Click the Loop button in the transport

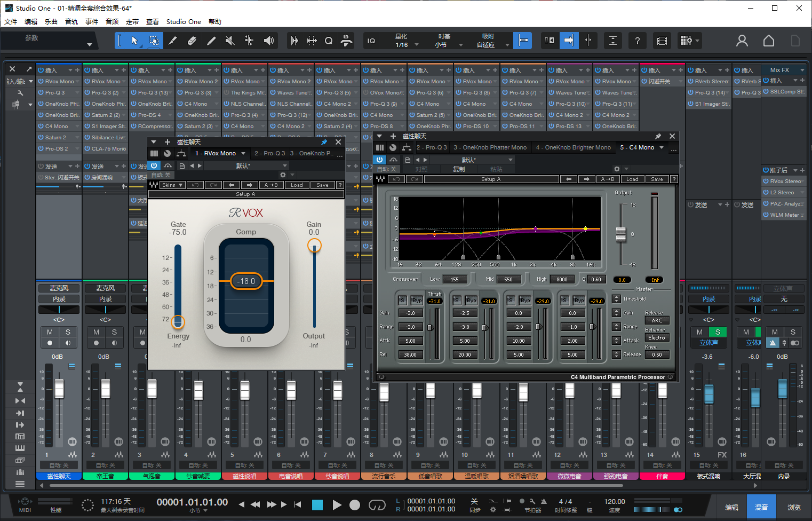[377, 504]
